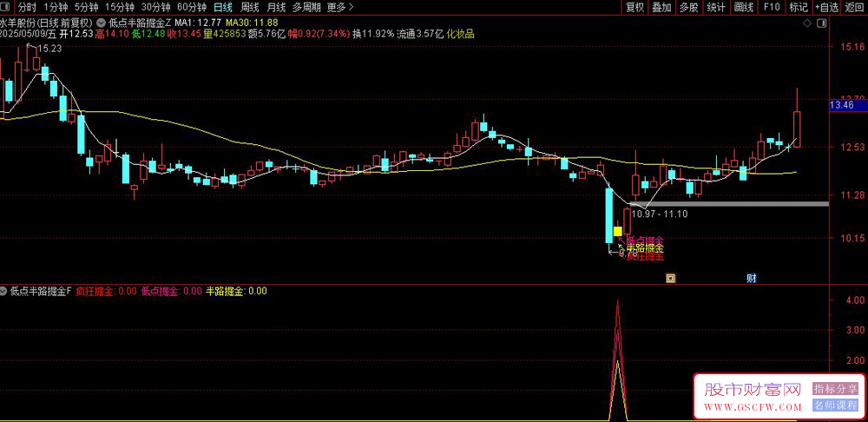
Task: Click the 回 marker icon under the chart
Action: pos(670,279)
